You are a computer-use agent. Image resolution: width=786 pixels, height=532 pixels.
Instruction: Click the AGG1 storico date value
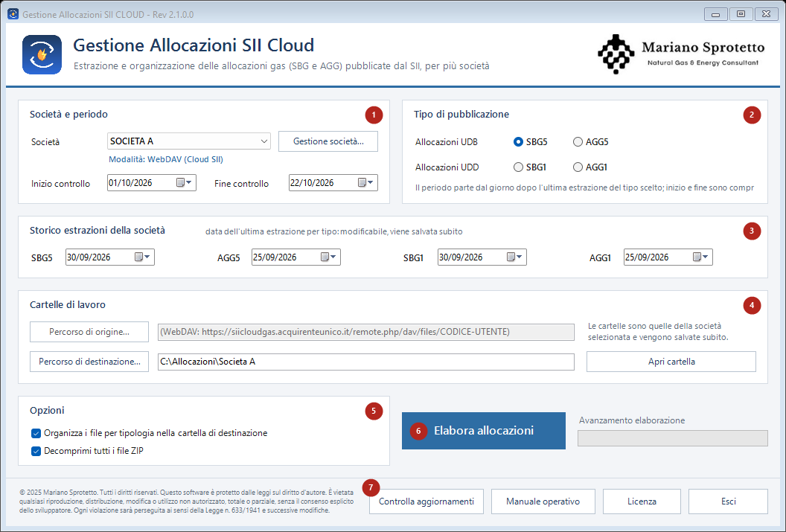(647, 257)
